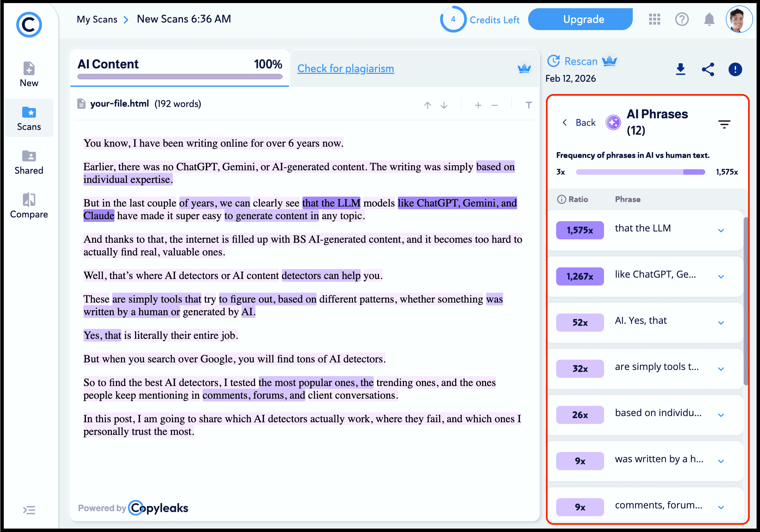Open the user profile avatar
This screenshot has height=532, width=760.
739,19
